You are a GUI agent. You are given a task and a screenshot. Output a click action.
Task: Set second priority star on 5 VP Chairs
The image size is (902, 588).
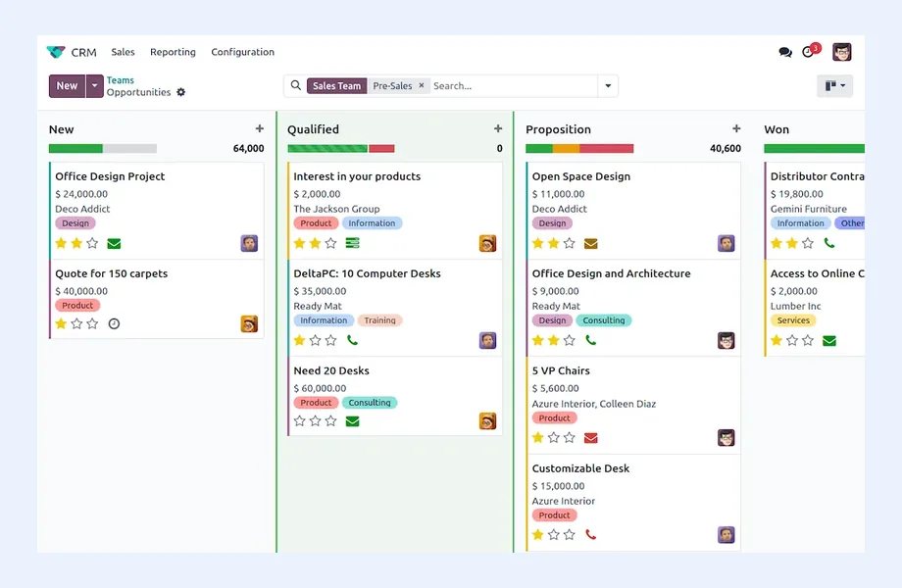click(x=553, y=437)
